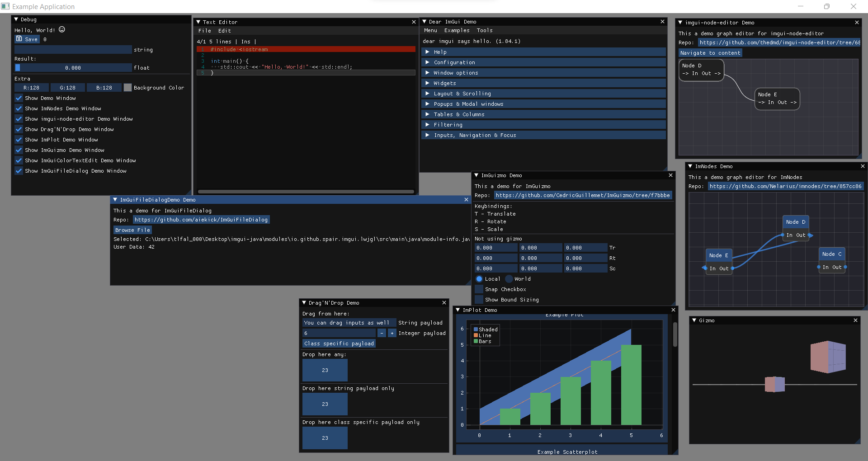Collapse the Drag'N'Drop Demo window triangle
Viewport: 868px width, 461px height.
(304, 302)
